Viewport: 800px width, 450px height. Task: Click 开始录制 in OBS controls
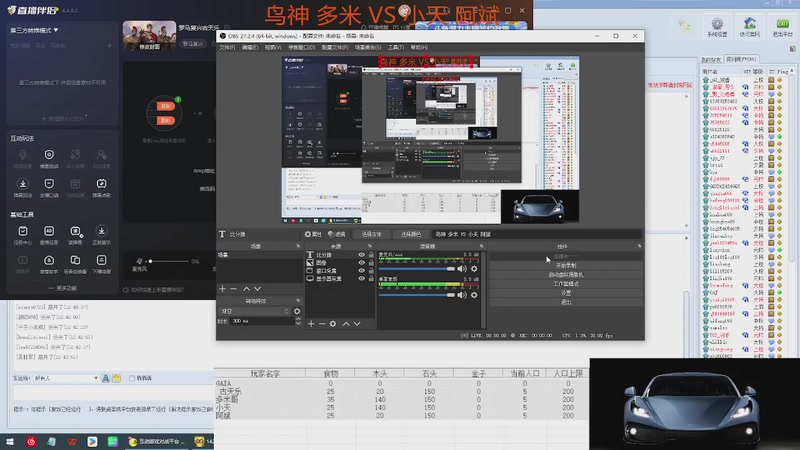point(566,265)
